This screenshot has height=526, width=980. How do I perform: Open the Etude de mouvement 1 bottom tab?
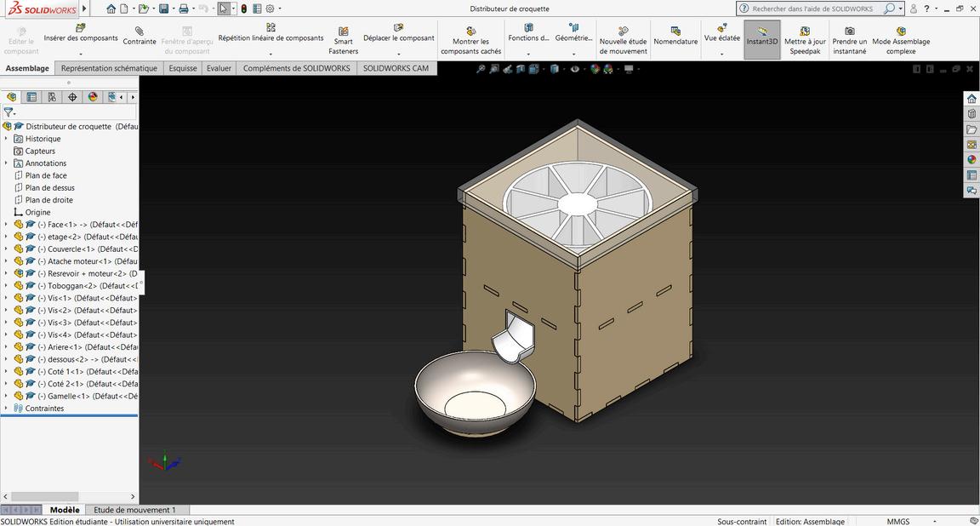[134, 510]
